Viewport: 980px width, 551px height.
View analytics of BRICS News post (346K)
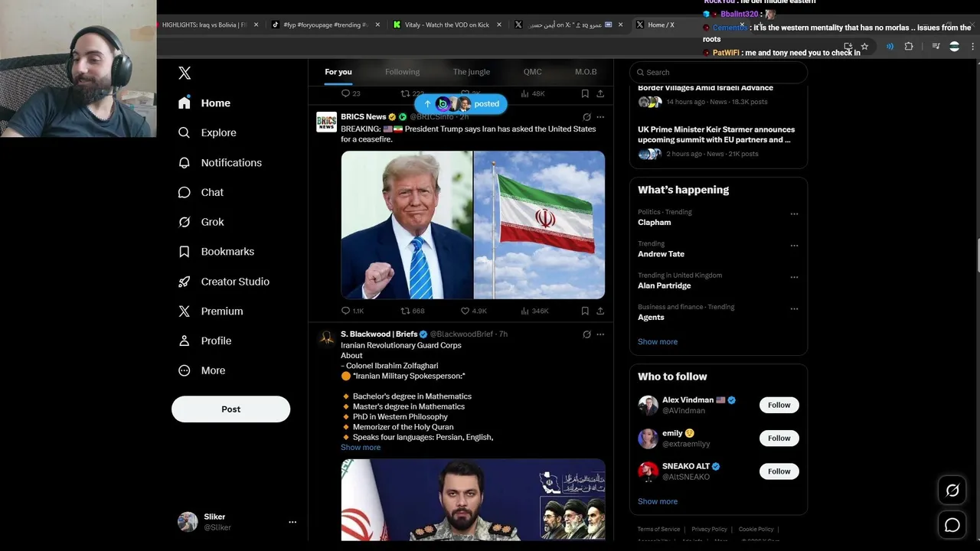point(534,311)
